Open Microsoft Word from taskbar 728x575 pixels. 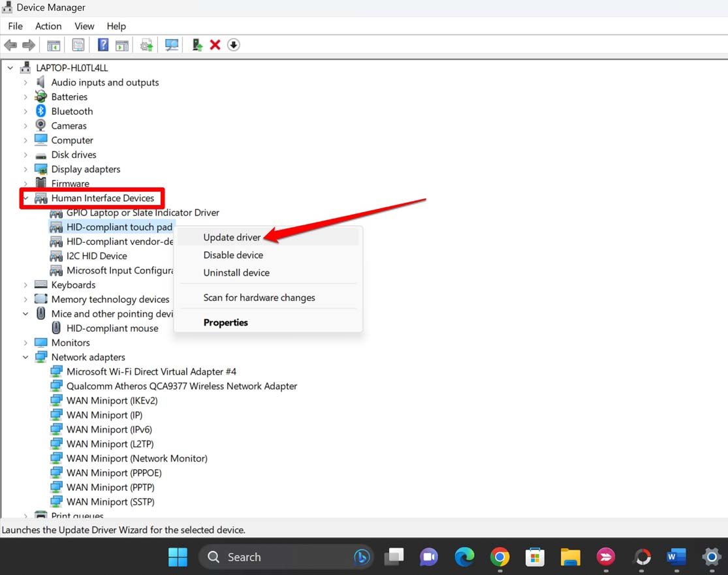pyautogui.click(x=676, y=557)
